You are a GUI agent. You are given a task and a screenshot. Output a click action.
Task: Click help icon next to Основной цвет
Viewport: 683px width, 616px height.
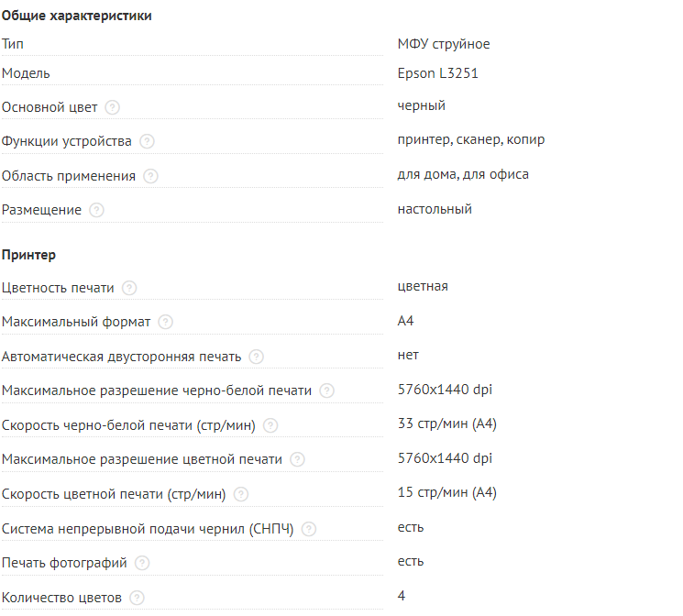[113, 107]
